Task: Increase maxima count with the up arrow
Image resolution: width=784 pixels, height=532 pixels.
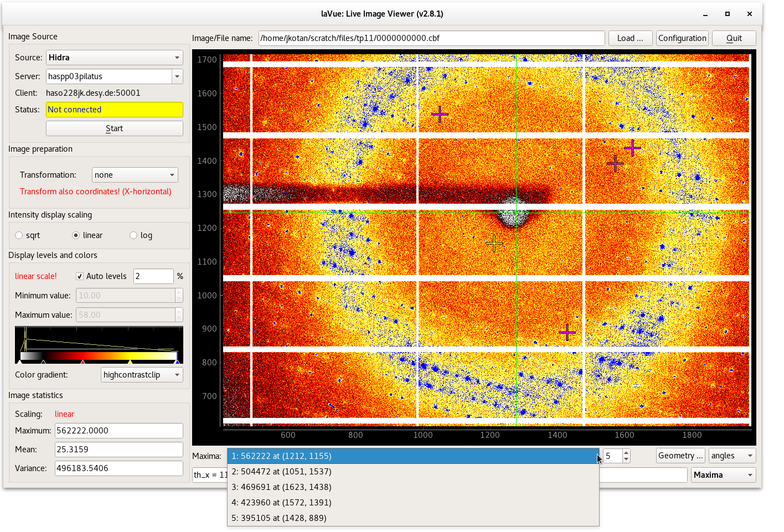Action: 626,453
